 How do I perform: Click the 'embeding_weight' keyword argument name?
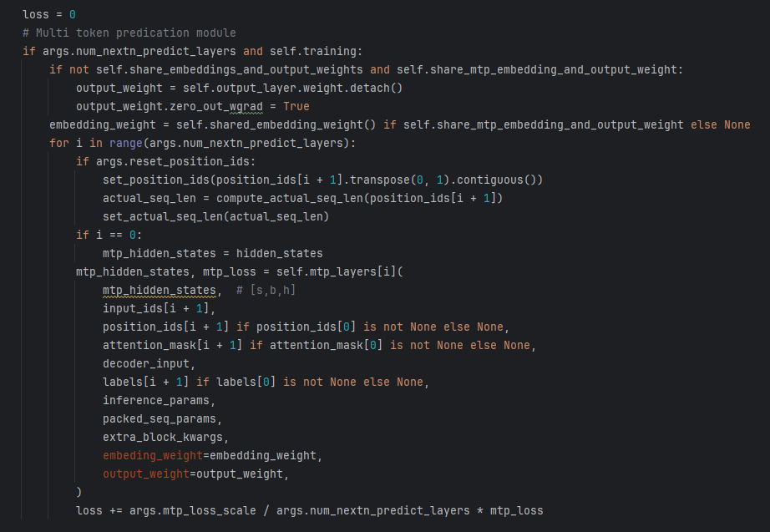coord(153,456)
